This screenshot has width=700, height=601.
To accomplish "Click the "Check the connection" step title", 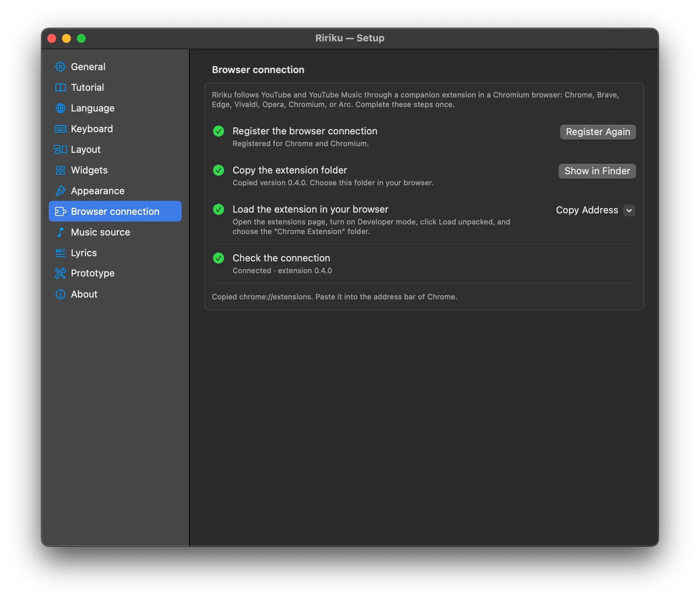I will pyautogui.click(x=281, y=258).
